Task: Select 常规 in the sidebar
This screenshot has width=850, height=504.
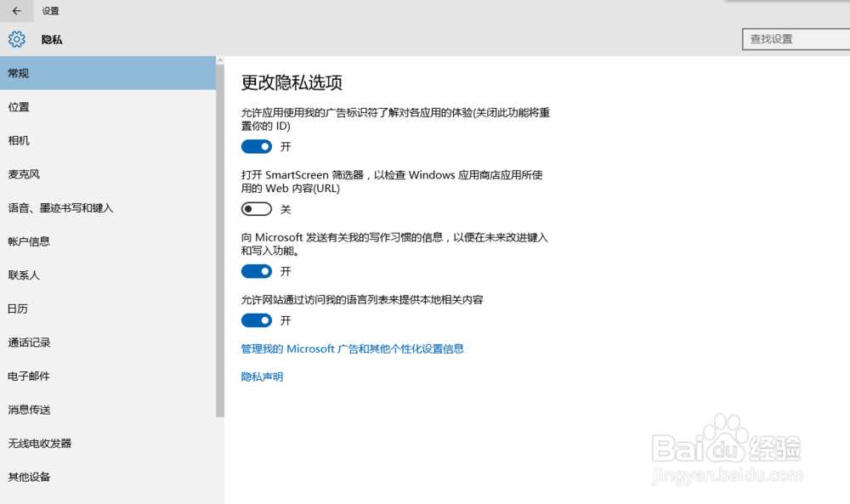Action: 108,73
